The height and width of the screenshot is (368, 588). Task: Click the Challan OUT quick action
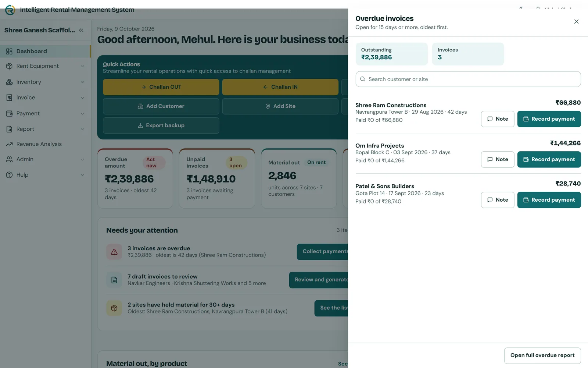click(161, 87)
